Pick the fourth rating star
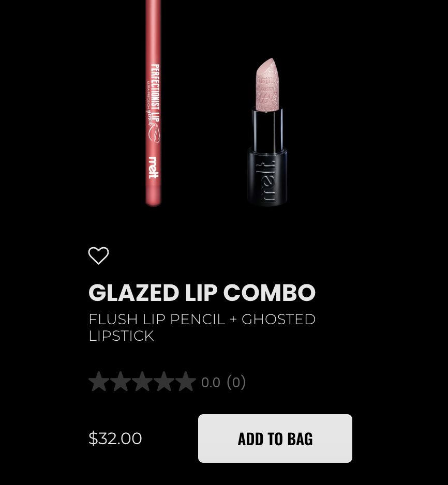Image resolution: width=448 pixels, height=485 pixels. coord(164,382)
